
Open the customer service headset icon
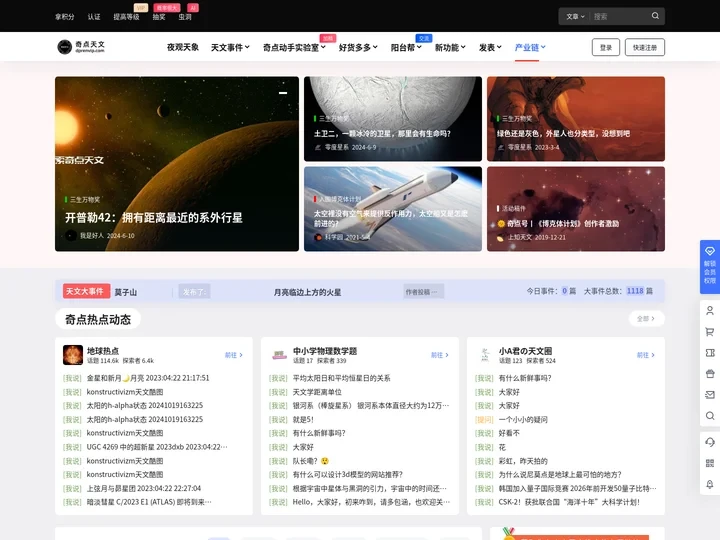(709, 442)
